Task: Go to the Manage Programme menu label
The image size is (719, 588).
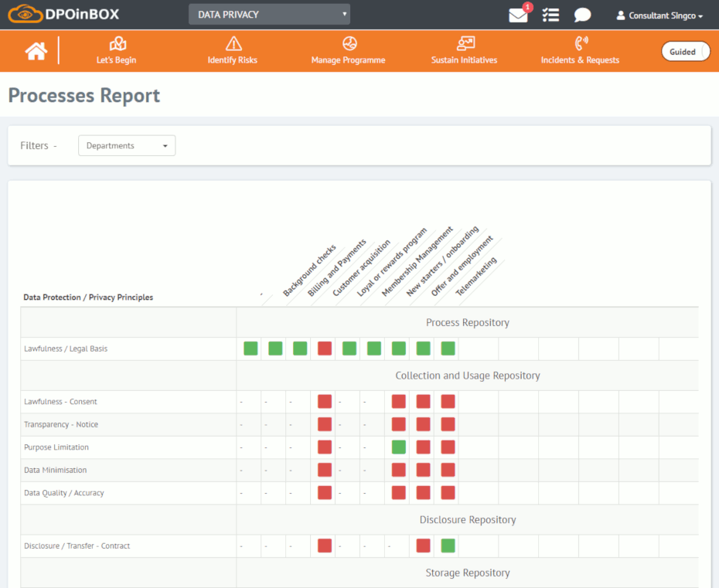Action: pos(348,60)
